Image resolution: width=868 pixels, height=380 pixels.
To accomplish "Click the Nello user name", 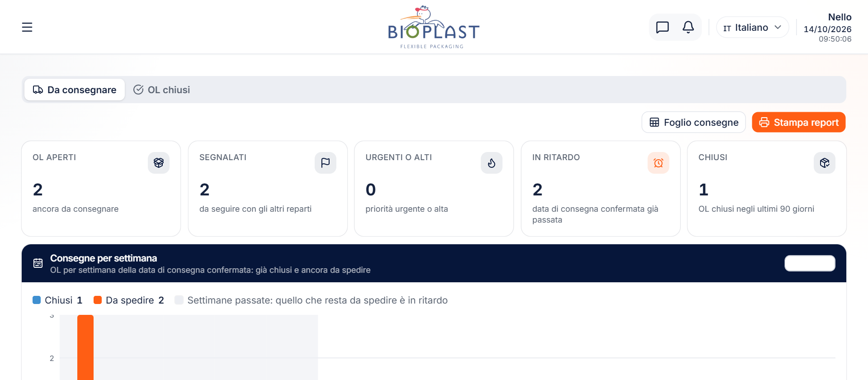I will pos(840,17).
